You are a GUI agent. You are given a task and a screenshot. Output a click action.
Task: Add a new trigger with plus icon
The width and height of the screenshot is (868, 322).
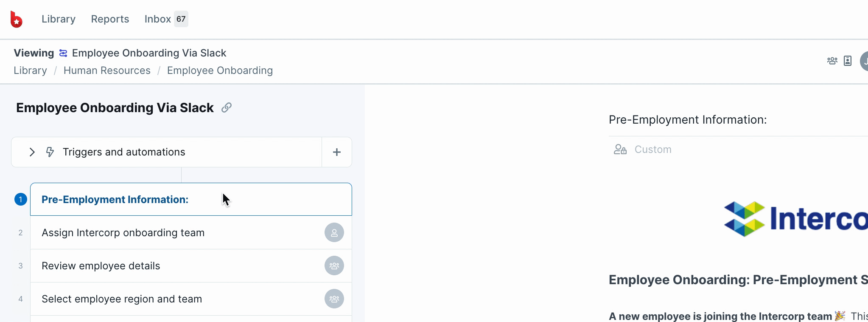[337, 152]
